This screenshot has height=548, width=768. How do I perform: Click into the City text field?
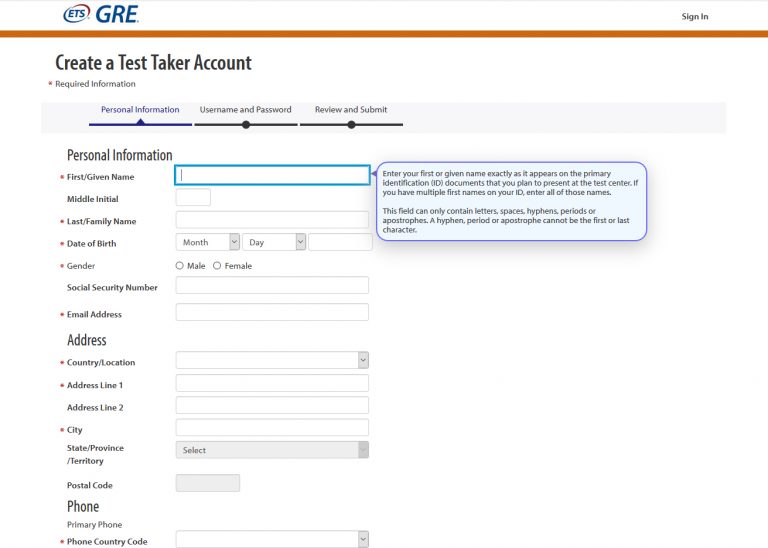(x=272, y=428)
